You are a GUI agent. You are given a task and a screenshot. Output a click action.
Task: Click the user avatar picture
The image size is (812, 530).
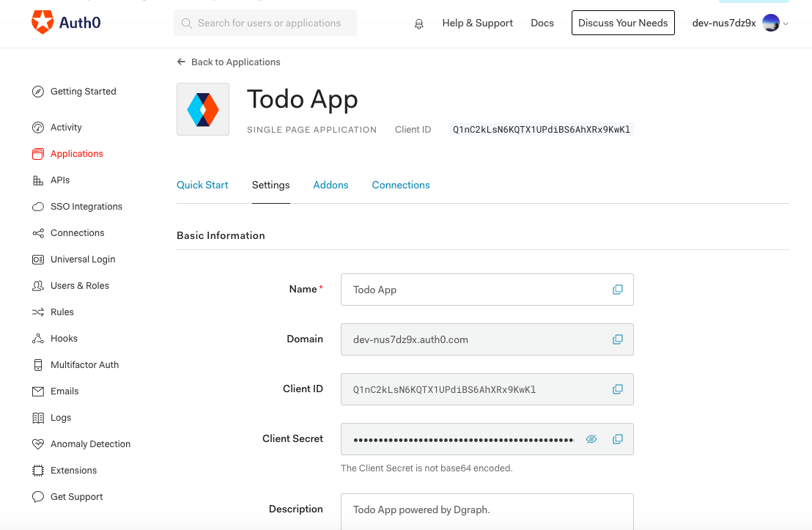770,23
